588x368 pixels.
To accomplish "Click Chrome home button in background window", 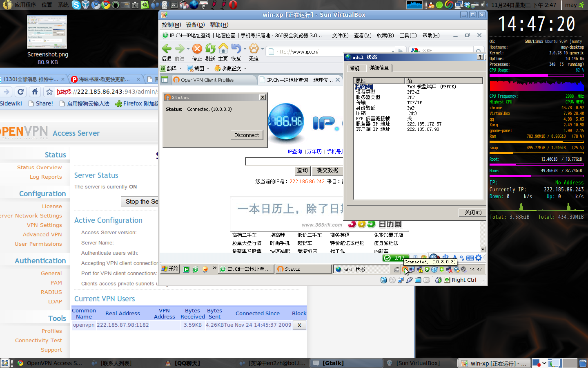I will click(35, 92).
